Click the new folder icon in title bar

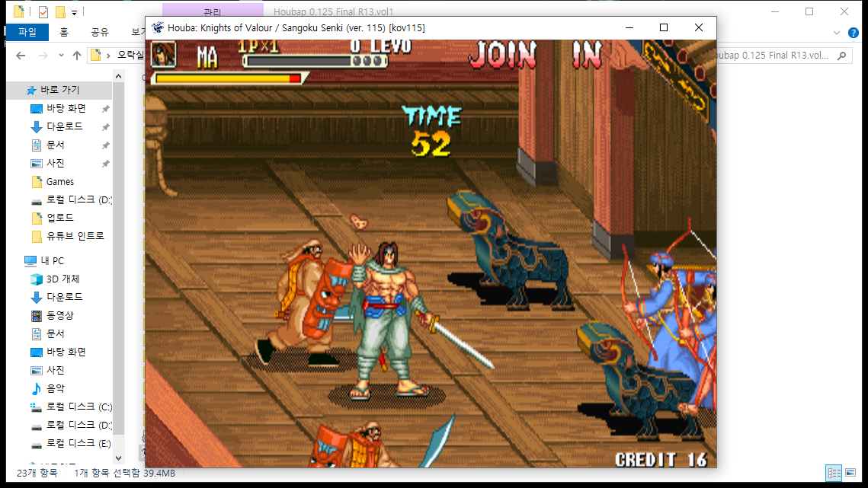60,11
